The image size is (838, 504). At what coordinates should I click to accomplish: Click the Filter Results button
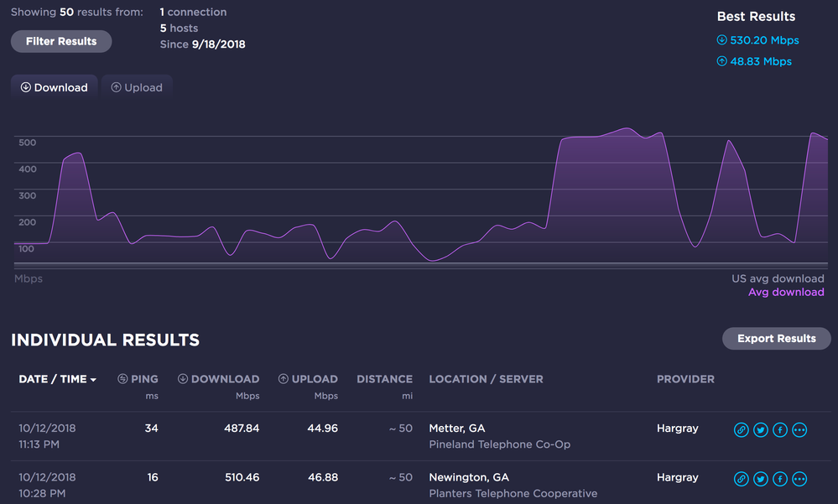coord(61,41)
